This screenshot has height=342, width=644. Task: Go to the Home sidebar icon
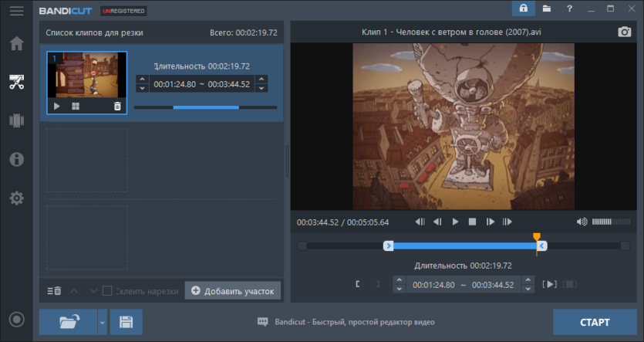[x=16, y=43]
